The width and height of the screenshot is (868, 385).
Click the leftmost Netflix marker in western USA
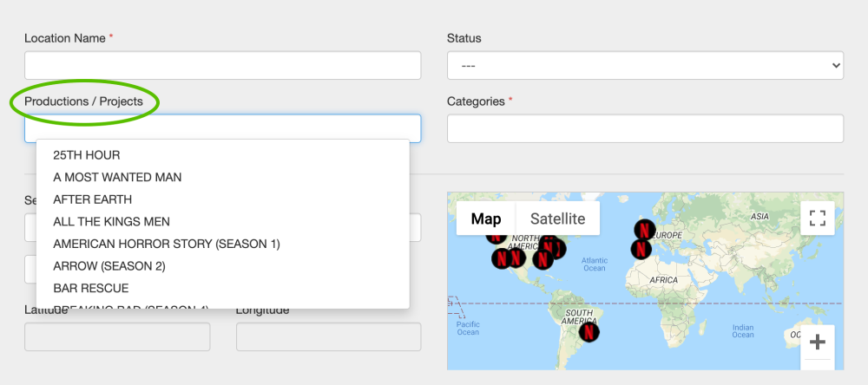(x=501, y=258)
